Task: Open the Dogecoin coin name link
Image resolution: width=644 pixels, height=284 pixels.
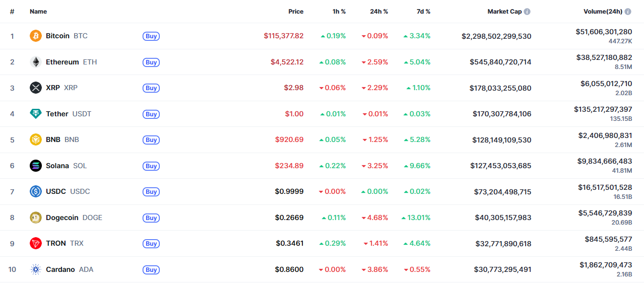Action: point(62,218)
